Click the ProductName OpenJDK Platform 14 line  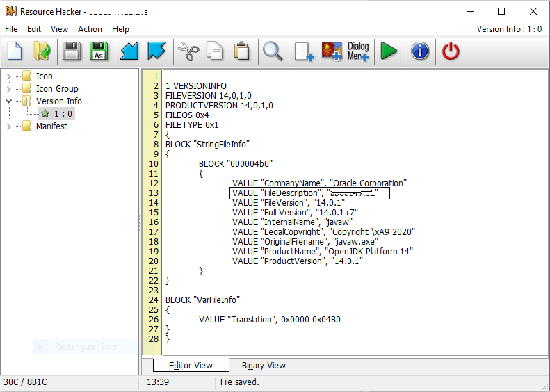323,252
